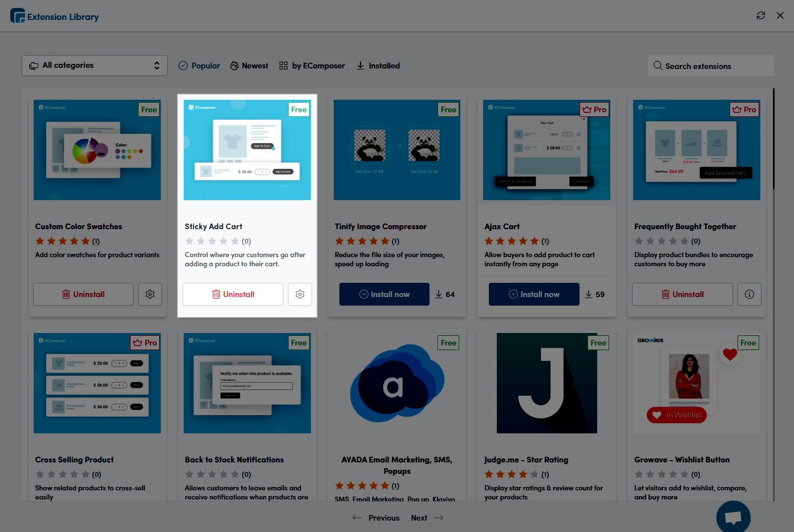The width and height of the screenshot is (794, 532).
Task: Click the Judge.me - Star Rating title
Action: [526, 460]
